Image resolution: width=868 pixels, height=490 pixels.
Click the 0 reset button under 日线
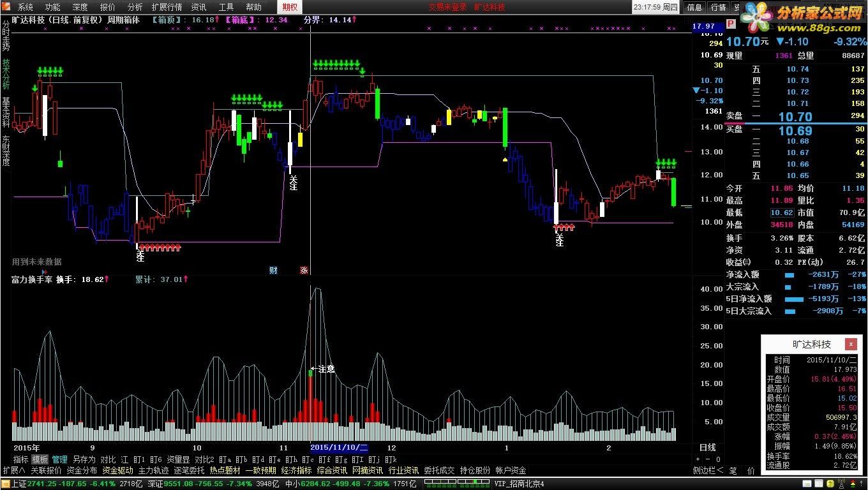click(x=717, y=459)
